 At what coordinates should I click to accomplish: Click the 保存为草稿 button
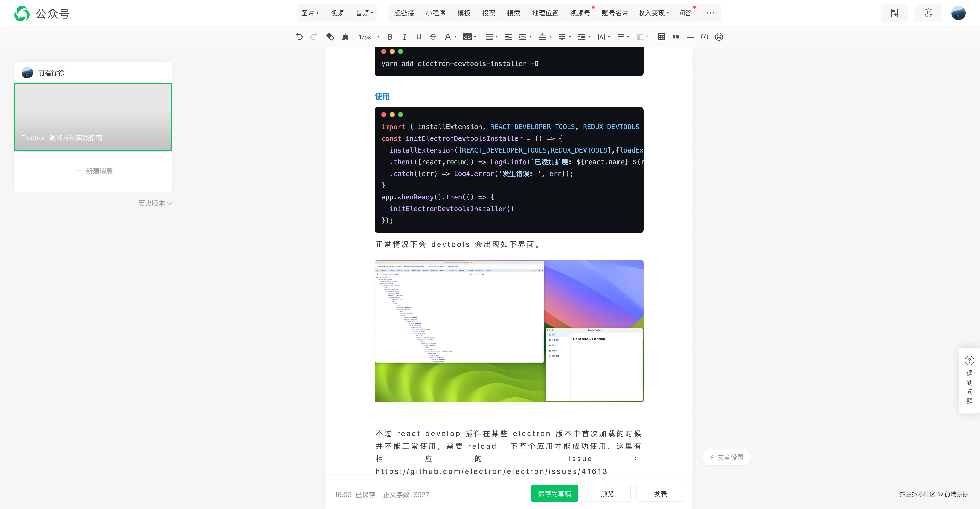pos(554,493)
